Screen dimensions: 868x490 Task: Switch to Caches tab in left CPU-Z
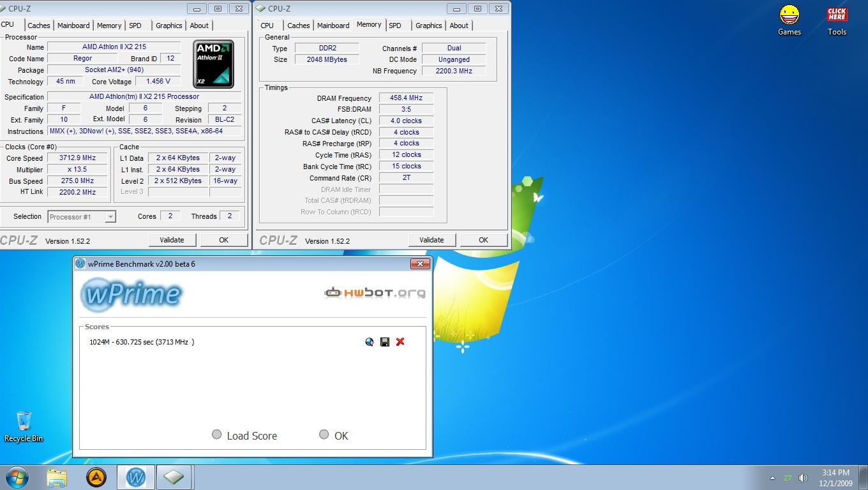[x=38, y=26]
